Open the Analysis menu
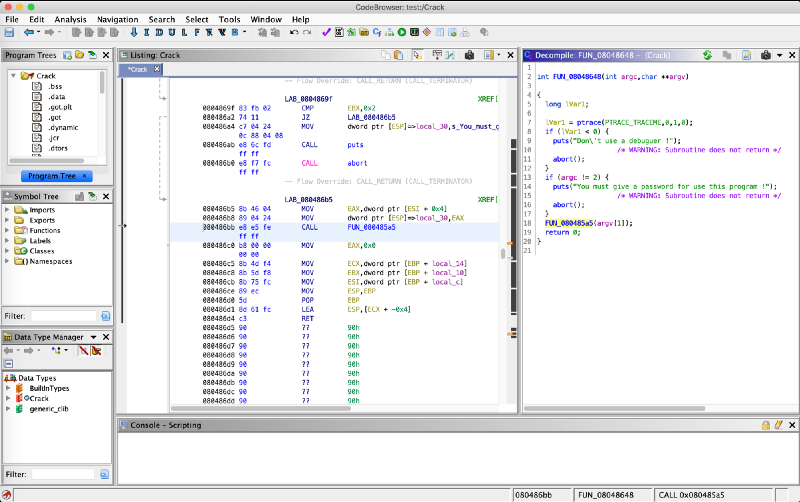This screenshot has height=502, width=800. click(70, 19)
